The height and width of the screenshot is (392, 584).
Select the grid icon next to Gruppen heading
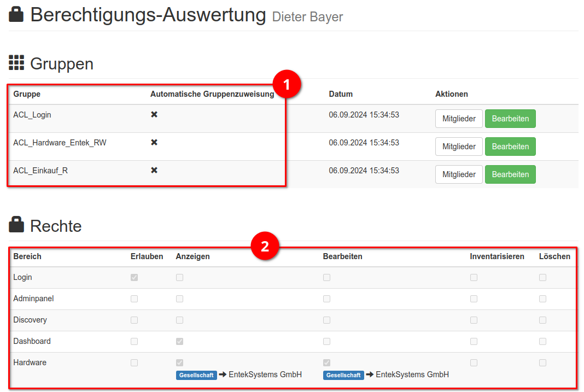(16, 63)
